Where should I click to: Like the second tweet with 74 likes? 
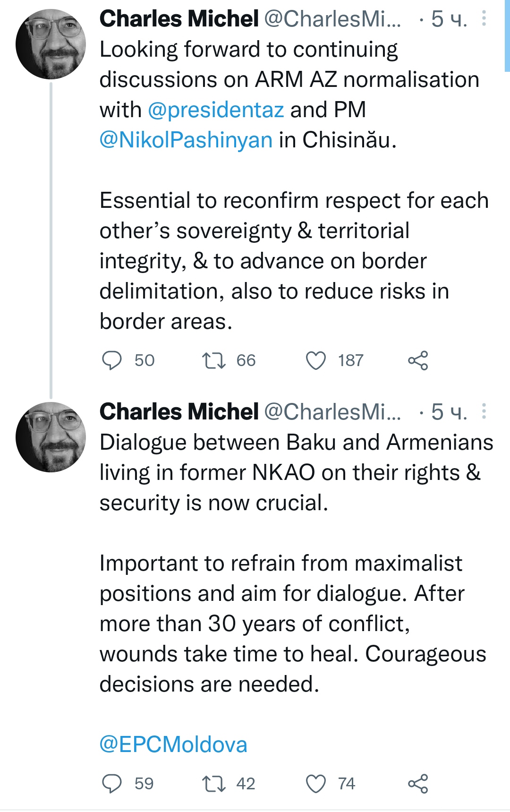[316, 784]
